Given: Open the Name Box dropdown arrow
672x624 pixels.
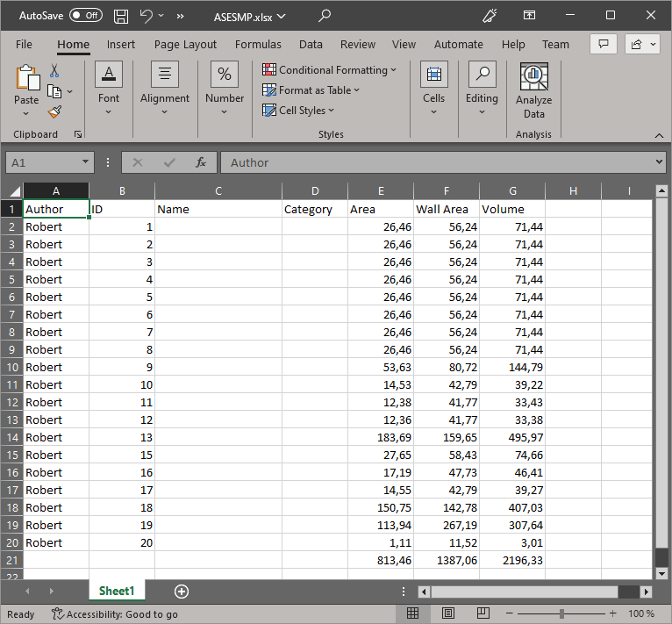Looking at the screenshot, I should [x=85, y=162].
